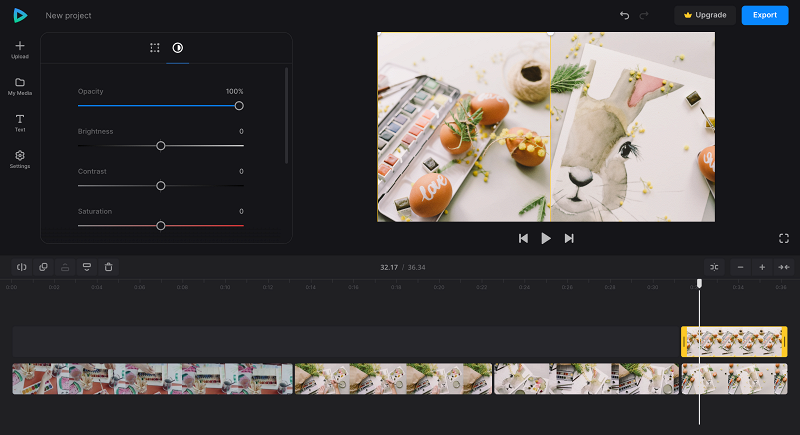Switch to the transform tab
The height and width of the screenshot is (435, 800).
tap(155, 48)
